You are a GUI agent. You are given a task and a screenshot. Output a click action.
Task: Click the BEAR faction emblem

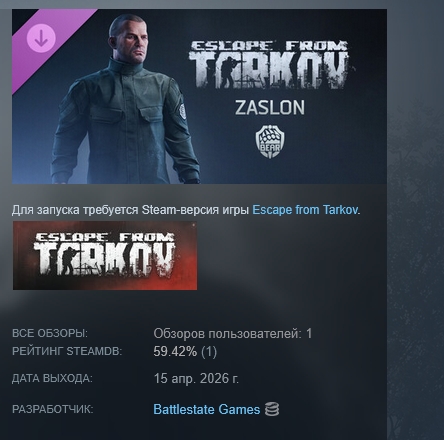(x=270, y=142)
